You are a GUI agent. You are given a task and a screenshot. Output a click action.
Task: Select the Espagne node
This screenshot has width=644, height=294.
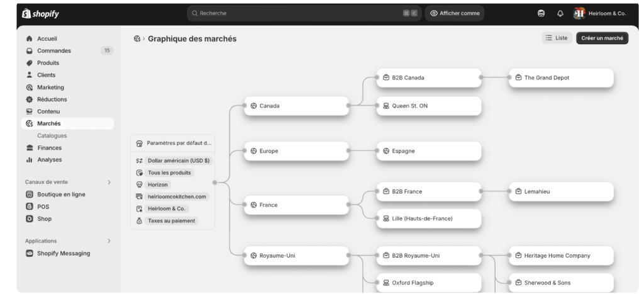[429, 151]
